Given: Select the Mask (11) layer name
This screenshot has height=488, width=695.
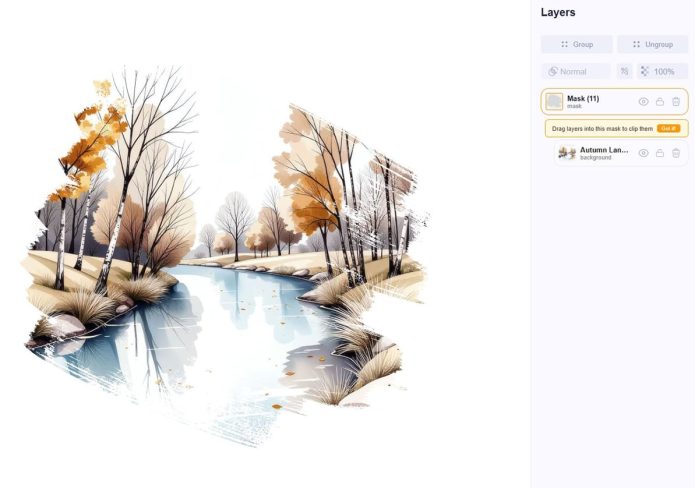Looking at the screenshot, I should click(x=583, y=98).
